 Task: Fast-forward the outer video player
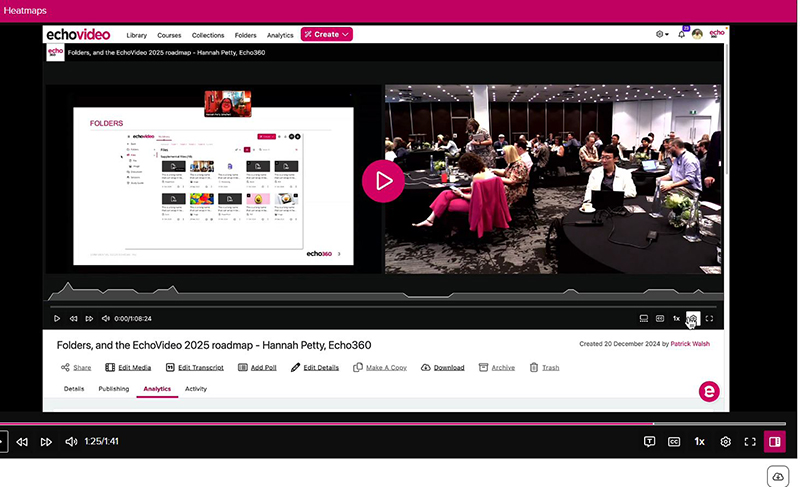[46, 442]
